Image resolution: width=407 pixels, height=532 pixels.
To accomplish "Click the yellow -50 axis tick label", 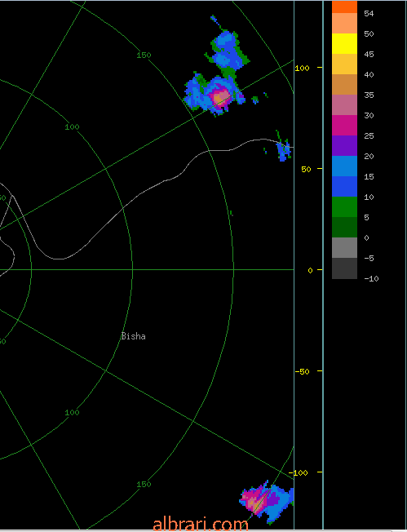I will (x=302, y=371).
